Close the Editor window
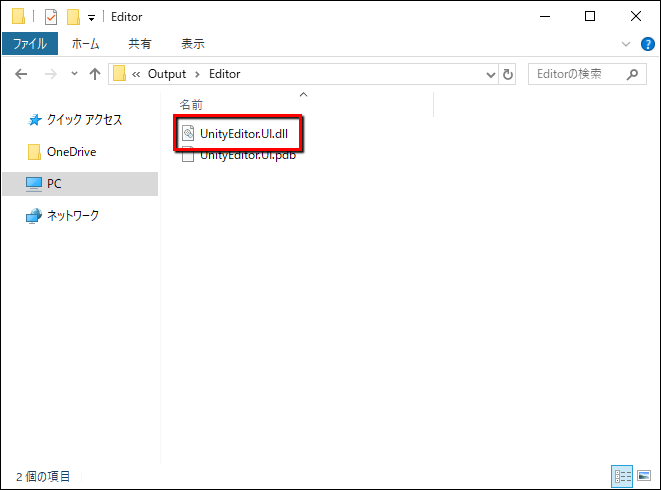661x490 pixels. [635, 16]
